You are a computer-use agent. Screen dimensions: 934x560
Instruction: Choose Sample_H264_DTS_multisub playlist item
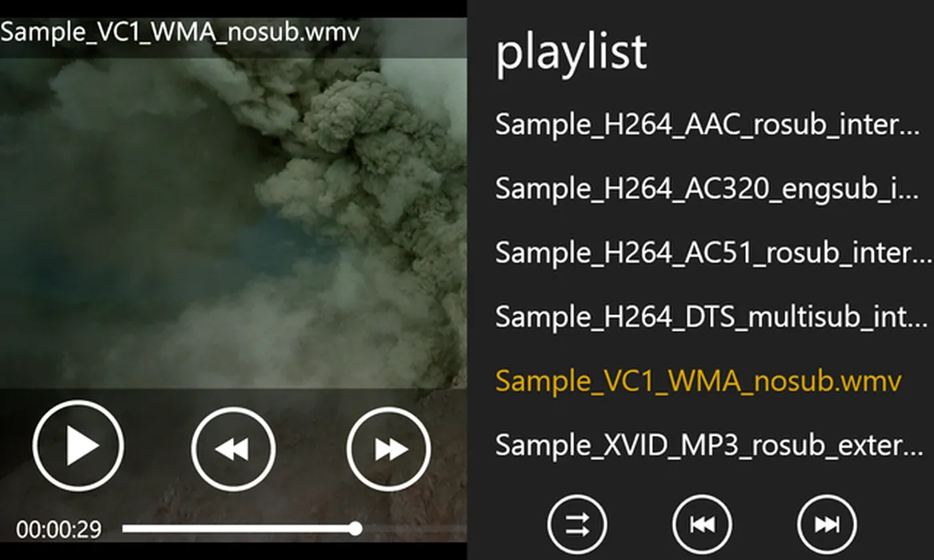click(x=712, y=317)
